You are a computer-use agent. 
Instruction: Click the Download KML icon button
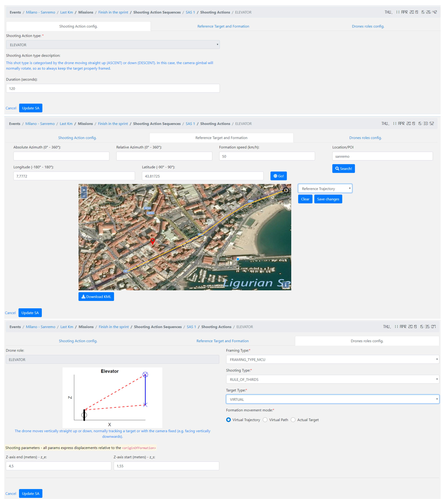point(96,297)
